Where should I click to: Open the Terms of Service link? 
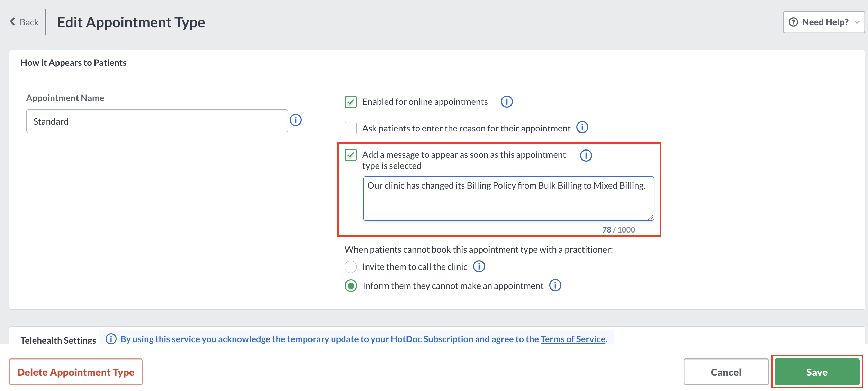574,339
